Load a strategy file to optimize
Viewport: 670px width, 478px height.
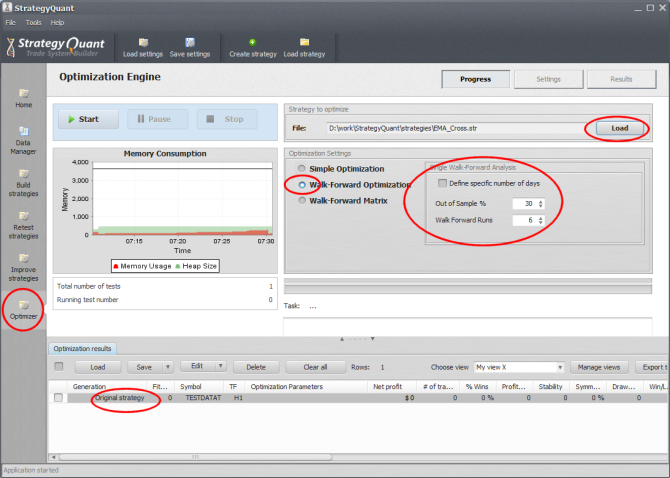coord(619,128)
